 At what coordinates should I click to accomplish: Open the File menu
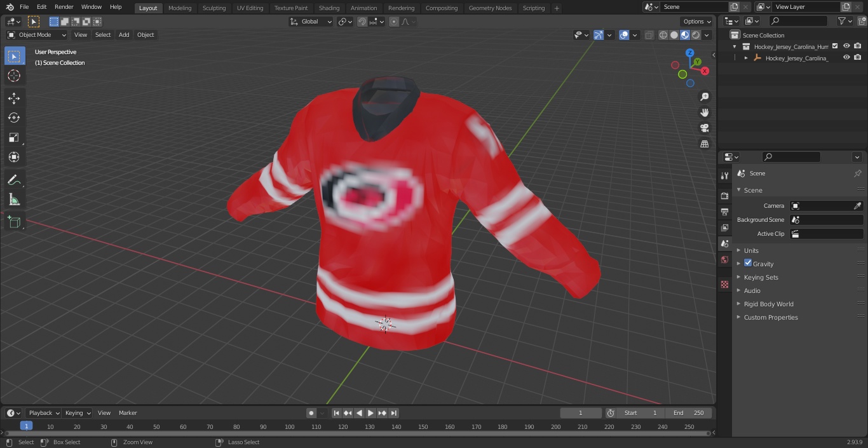click(x=24, y=7)
